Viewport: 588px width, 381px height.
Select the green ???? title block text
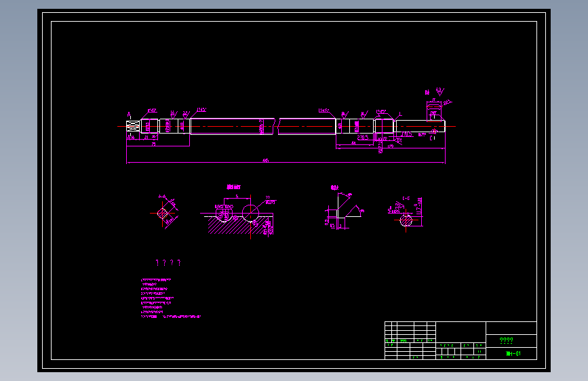point(506,340)
